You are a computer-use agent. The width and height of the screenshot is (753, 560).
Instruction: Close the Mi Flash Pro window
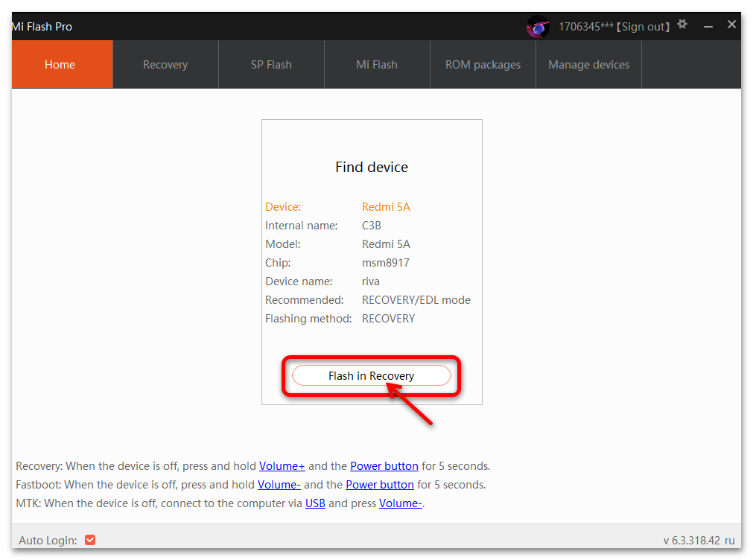click(x=731, y=25)
